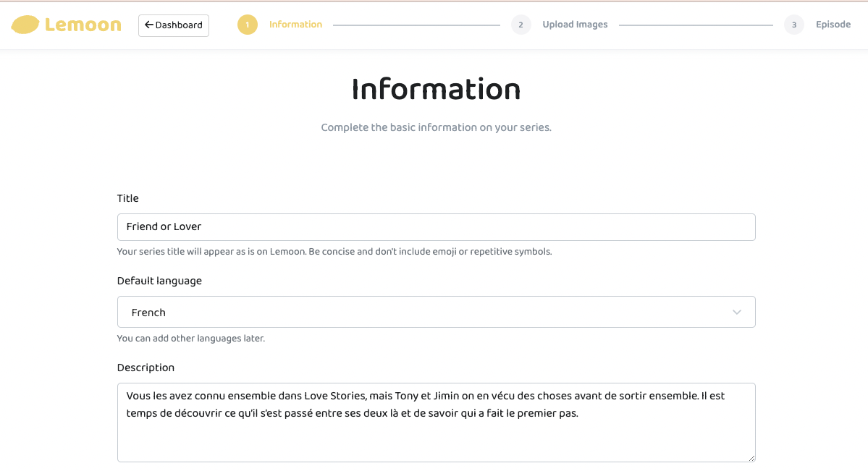
Task: Click the back arrow icon beside Dashboard
Action: [x=149, y=25]
